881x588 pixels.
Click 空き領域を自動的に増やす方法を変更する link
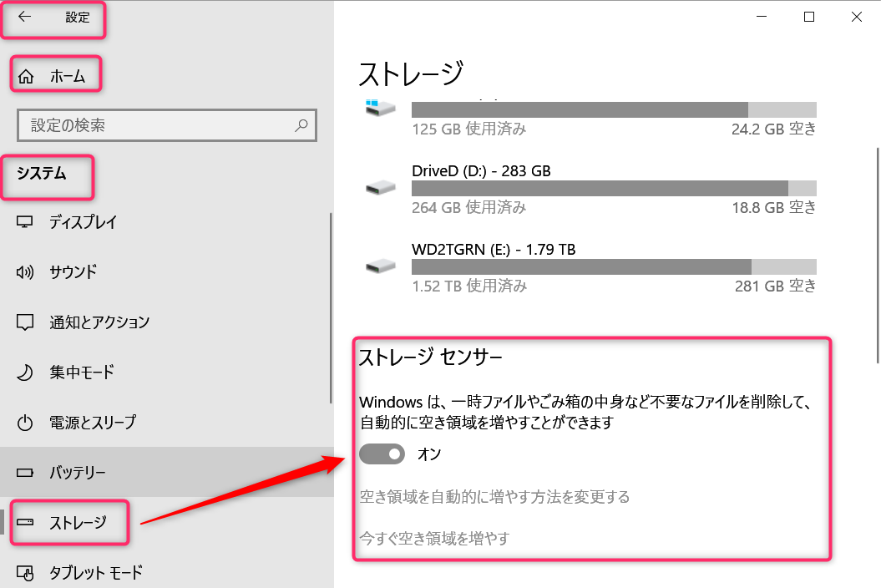coord(494,497)
